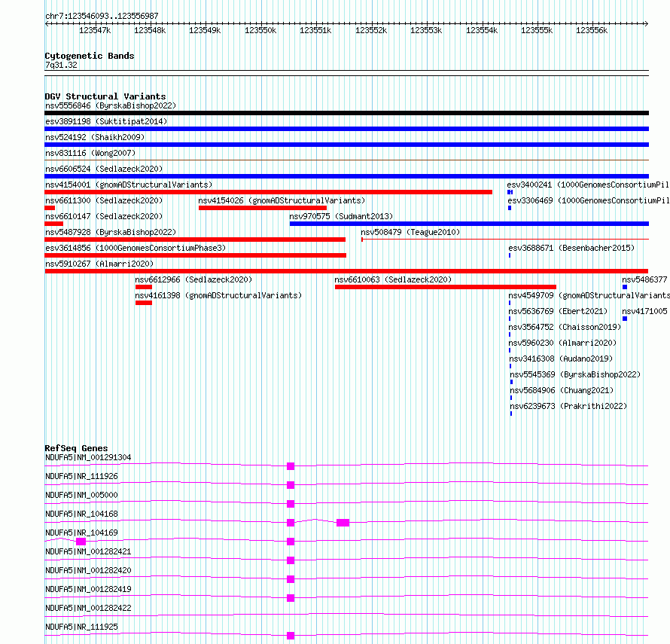The height and width of the screenshot is (644, 670).
Task: Click the red bar under nsv6612966
Action: pyautogui.click(x=144, y=287)
